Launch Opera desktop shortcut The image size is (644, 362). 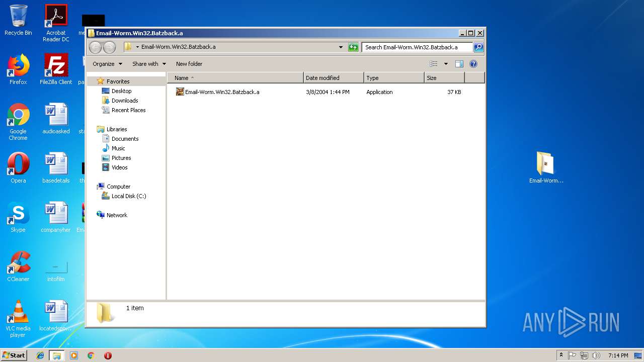(18, 168)
